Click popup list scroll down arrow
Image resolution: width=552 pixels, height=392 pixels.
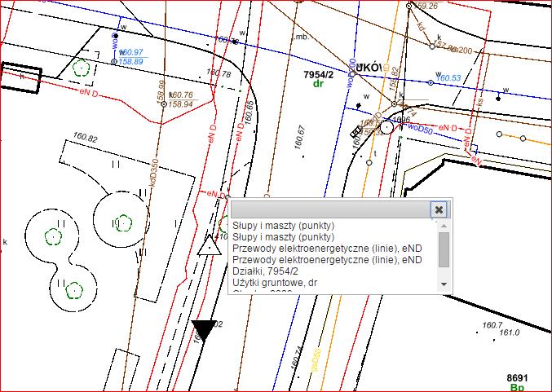pos(444,284)
